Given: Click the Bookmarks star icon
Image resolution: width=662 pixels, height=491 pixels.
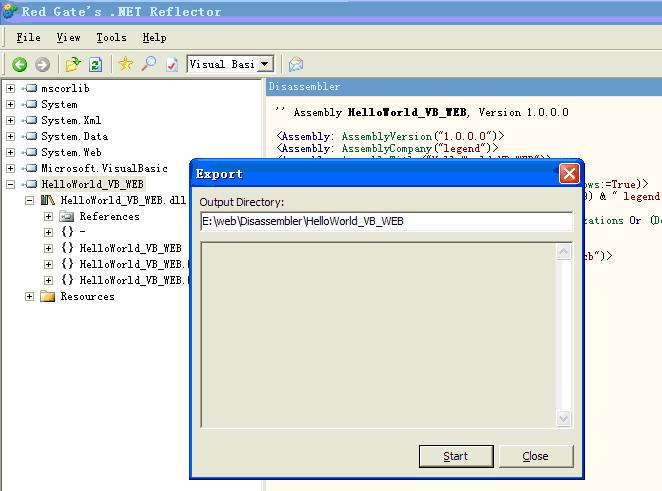Looking at the screenshot, I should 126,64.
